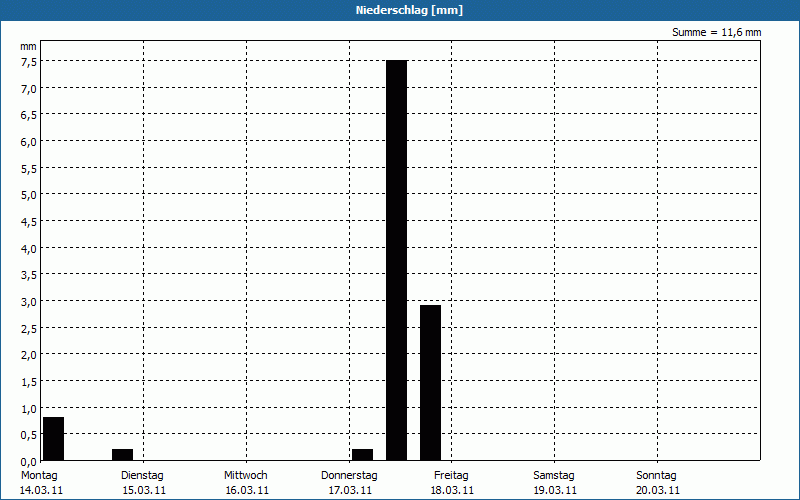Click the 'Niederschlag [mm]' chart title
The image size is (800, 500).
409,10
